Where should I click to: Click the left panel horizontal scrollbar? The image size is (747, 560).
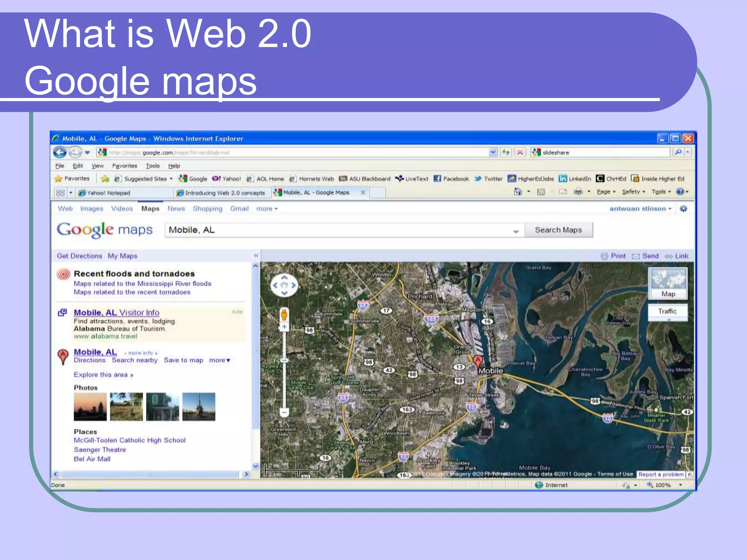coord(150,474)
